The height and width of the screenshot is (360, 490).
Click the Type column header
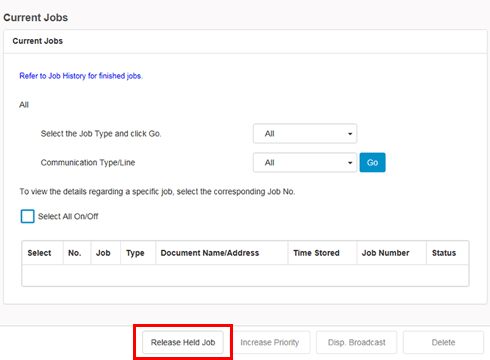pos(135,253)
